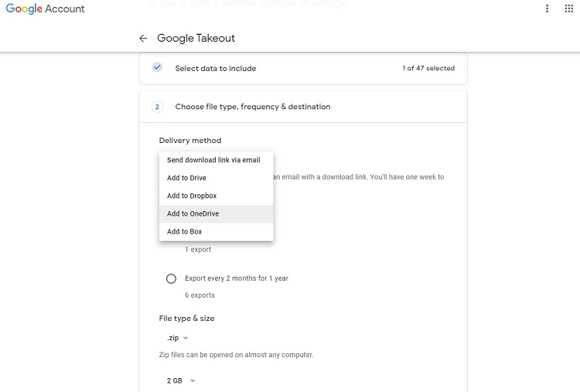
Task: Click the '1 export' text
Action: click(x=198, y=250)
